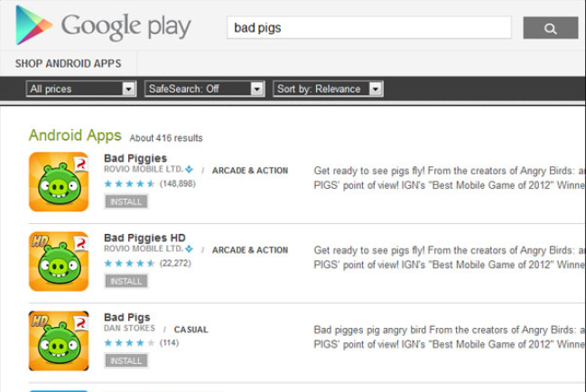Viewport: 586px width, 392px height.
Task: Click the search field containing "bad pigs"
Action: [368, 28]
